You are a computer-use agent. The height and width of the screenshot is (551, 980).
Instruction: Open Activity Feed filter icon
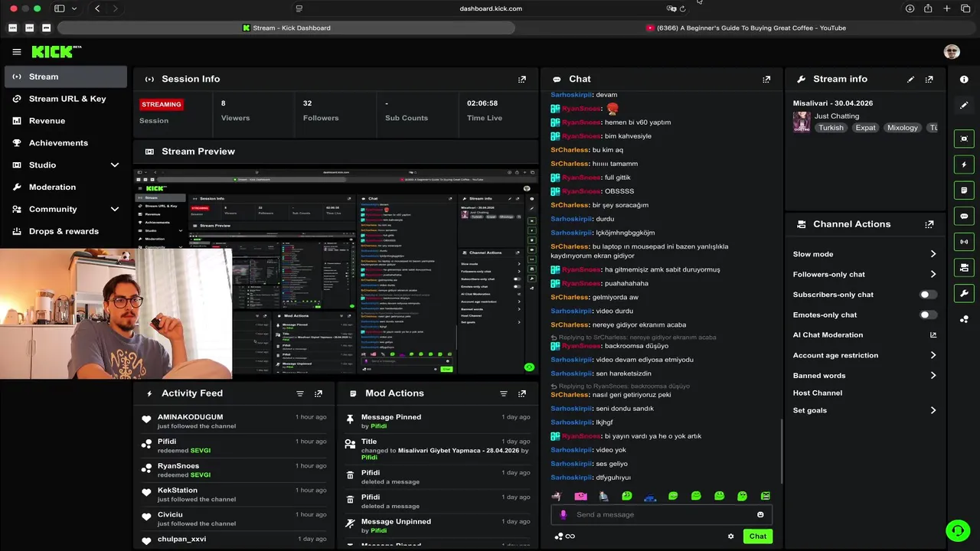click(x=300, y=393)
